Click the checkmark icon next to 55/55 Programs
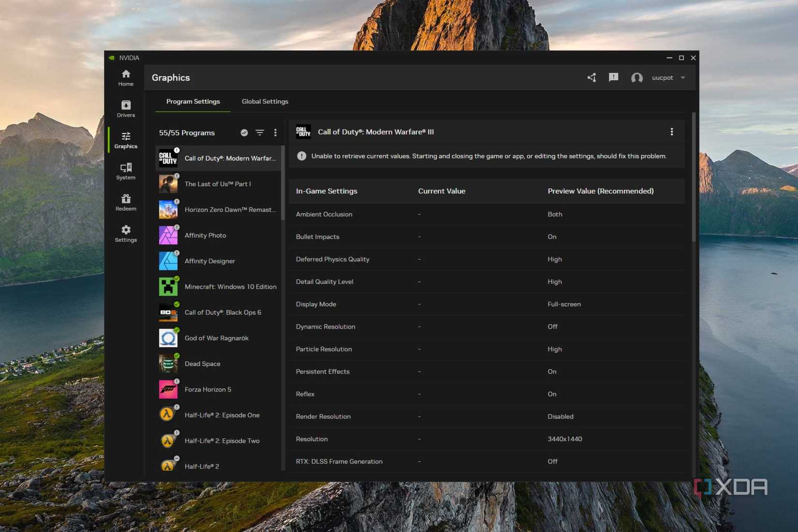Screen dimensions: 798x532 point(244,133)
